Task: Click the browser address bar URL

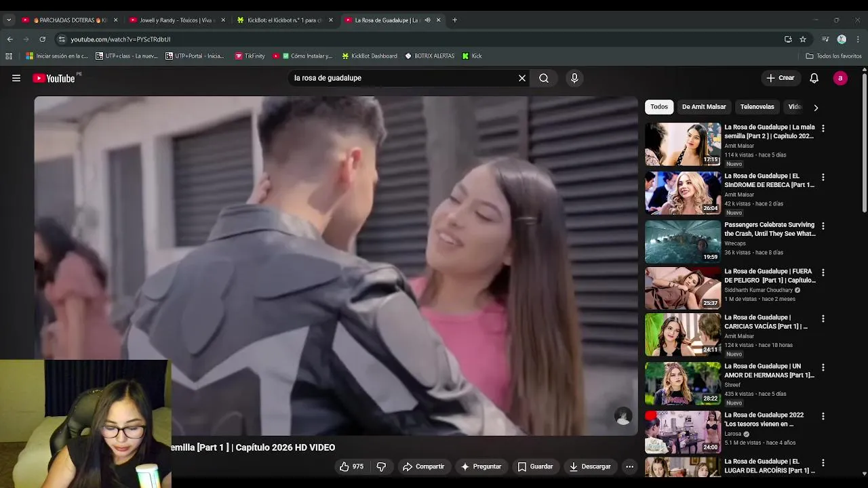Action: pos(121,39)
